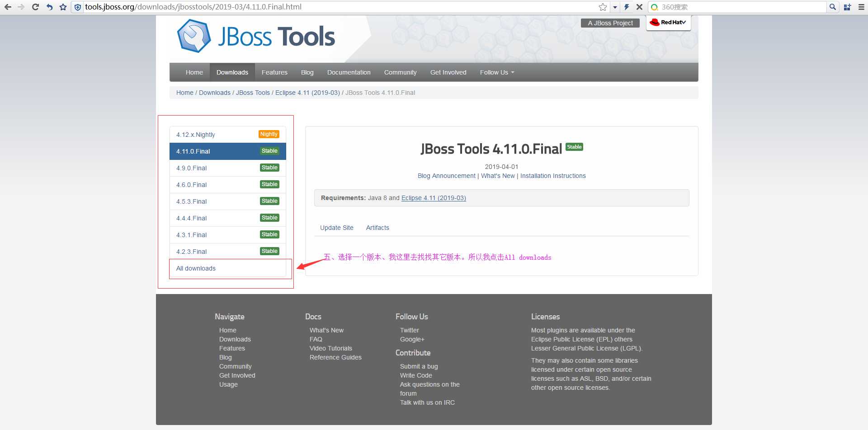The height and width of the screenshot is (430, 868).
Task: Open the Home nav menu item
Action: click(194, 72)
